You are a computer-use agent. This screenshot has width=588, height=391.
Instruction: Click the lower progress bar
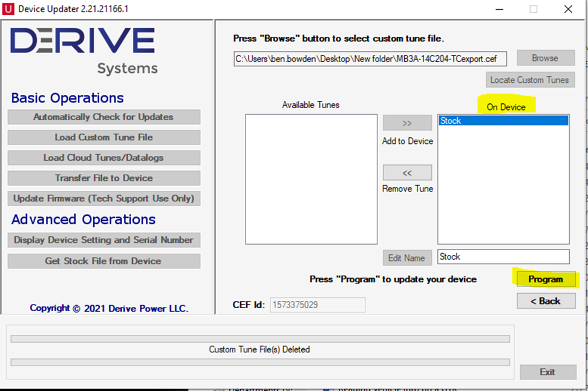coord(260,362)
